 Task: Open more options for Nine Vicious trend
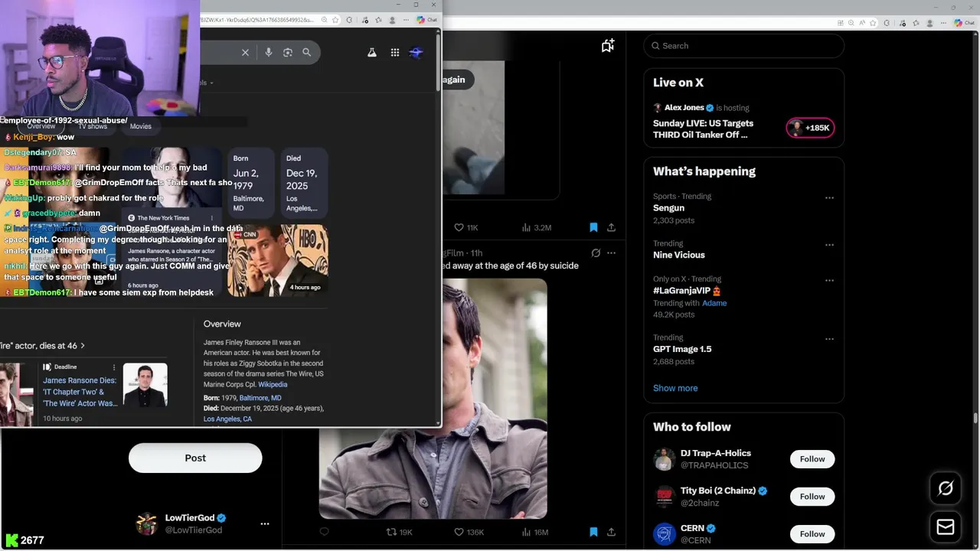[829, 245]
